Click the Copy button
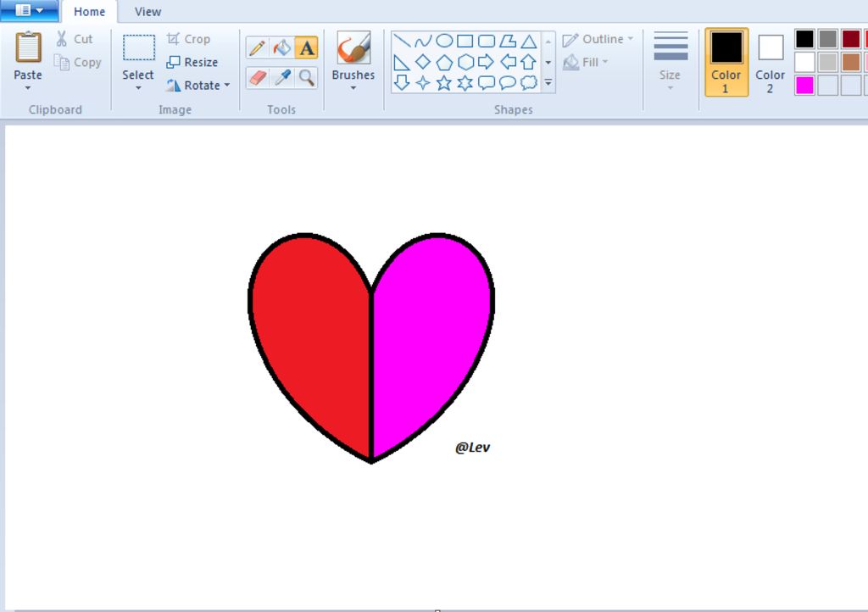868x612 pixels. 78,62
